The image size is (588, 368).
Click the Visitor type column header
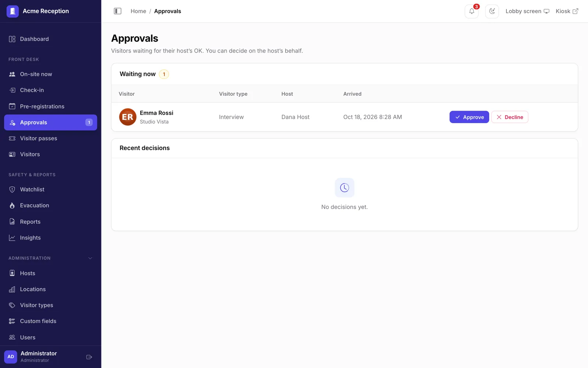click(x=233, y=94)
